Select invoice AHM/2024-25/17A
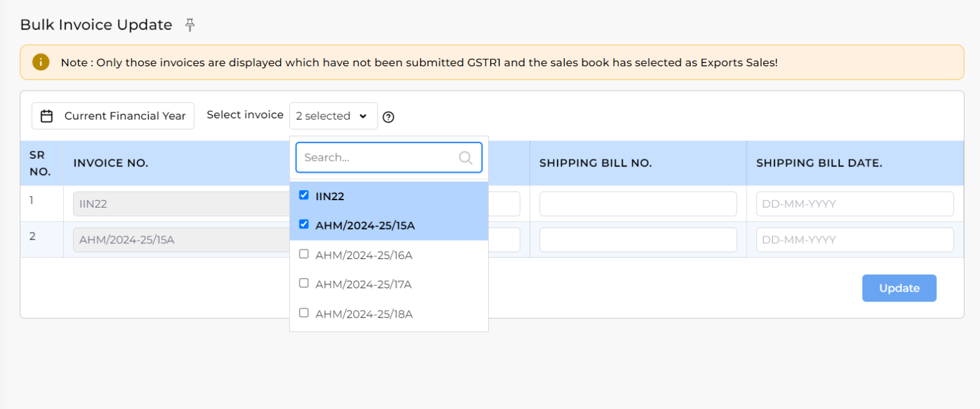The image size is (980, 409). [x=304, y=283]
